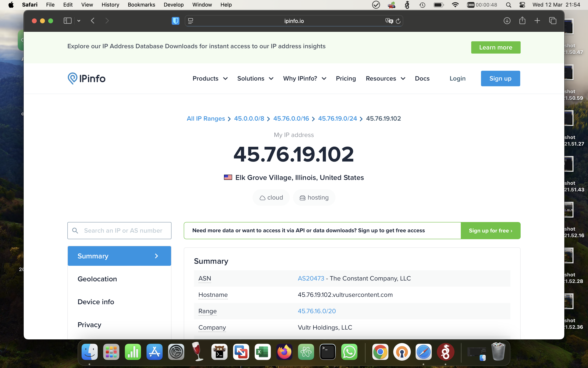Screen dimensions: 588x368
Task: Open the Docs link
Action: [422, 78]
